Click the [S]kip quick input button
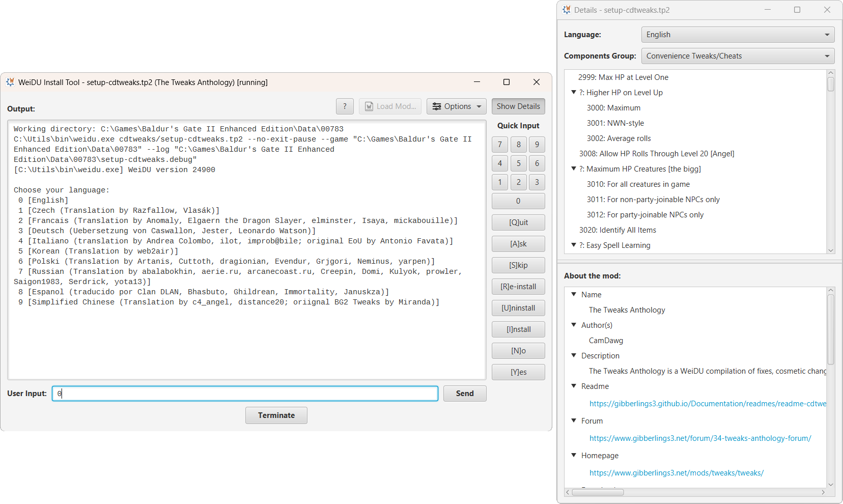Screen dimensions: 843x504 click(x=518, y=265)
